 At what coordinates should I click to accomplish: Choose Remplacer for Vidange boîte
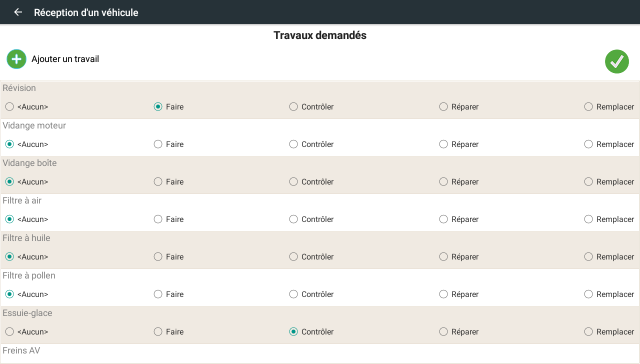588,181
